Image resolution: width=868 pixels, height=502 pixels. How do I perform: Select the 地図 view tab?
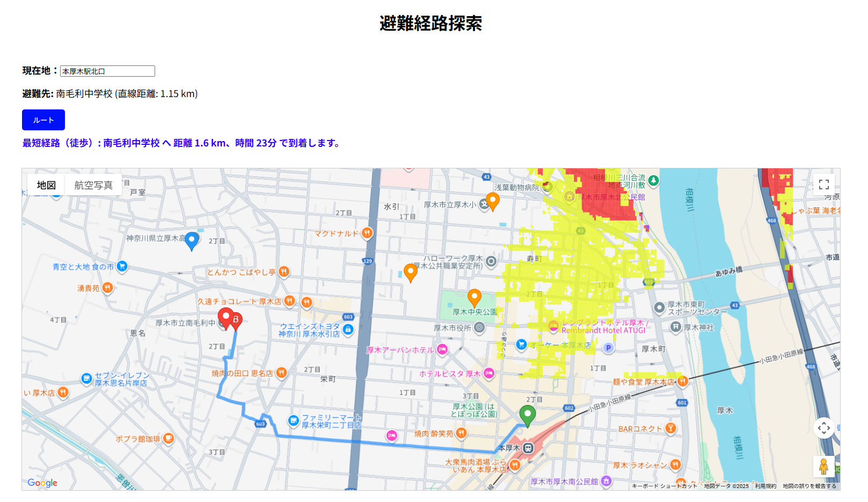(45, 186)
